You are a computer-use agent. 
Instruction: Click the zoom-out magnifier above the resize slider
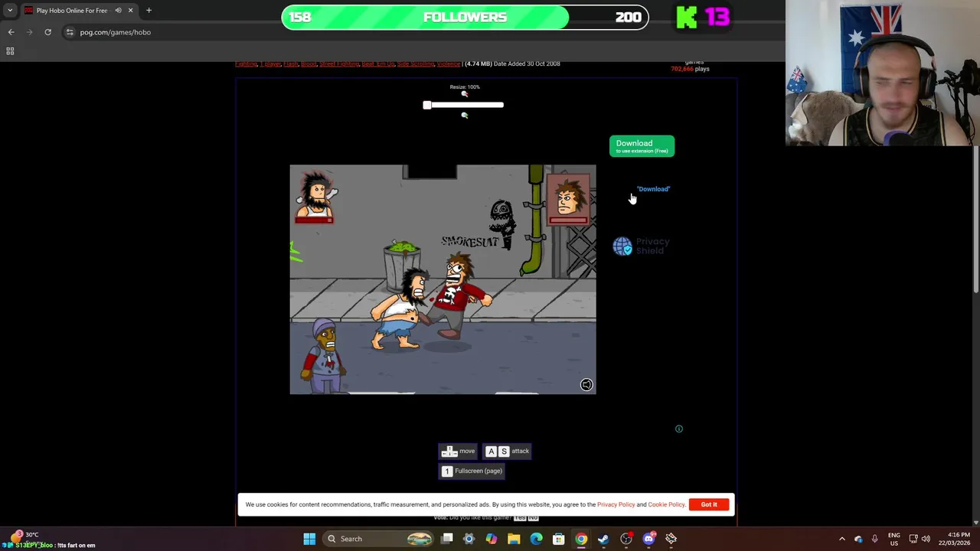(464, 94)
